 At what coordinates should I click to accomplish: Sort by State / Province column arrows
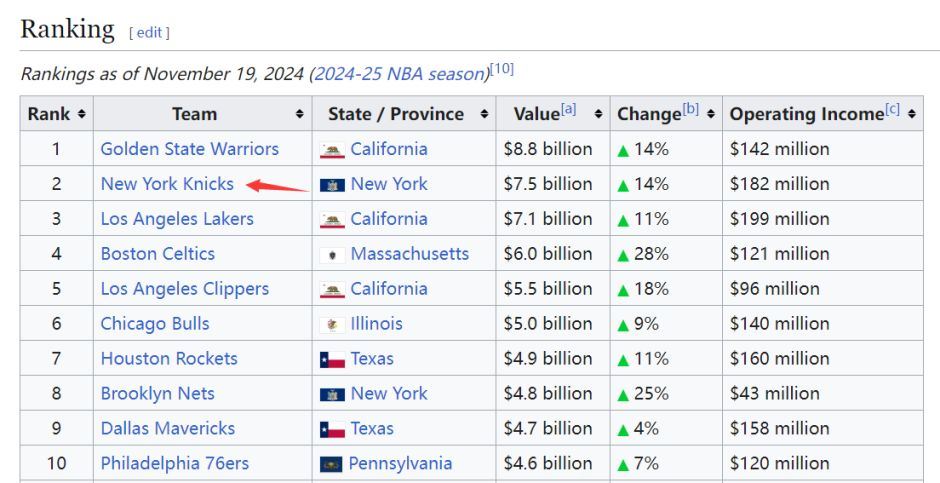[484, 114]
